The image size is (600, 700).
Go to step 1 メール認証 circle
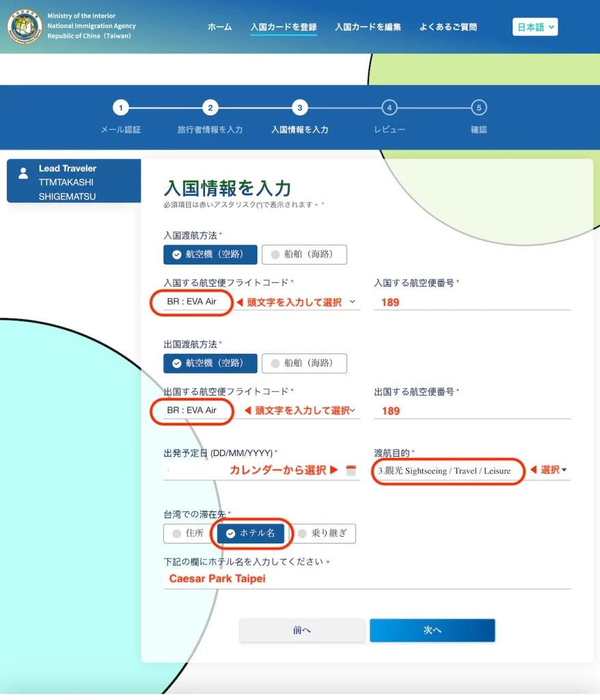[x=120, y=108]
